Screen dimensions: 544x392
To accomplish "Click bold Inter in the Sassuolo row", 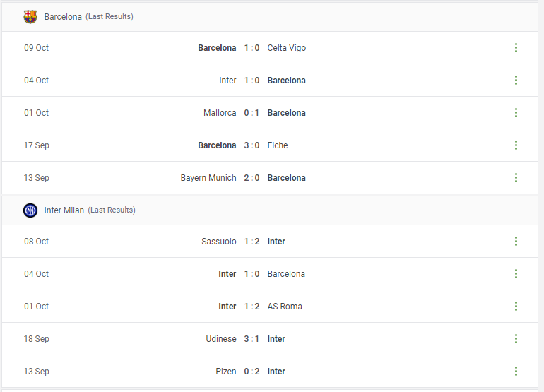I will click(x=276, y=242).
